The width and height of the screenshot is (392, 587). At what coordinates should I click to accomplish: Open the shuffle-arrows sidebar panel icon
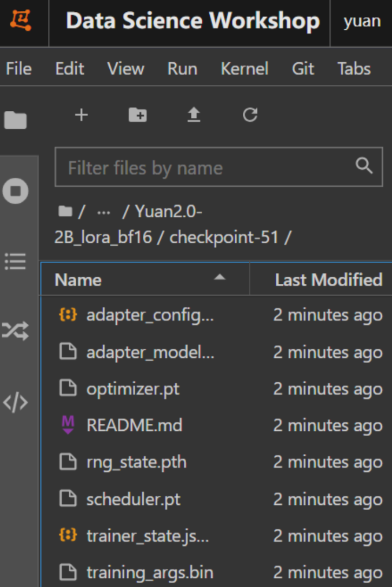click(x=15, y=331)
